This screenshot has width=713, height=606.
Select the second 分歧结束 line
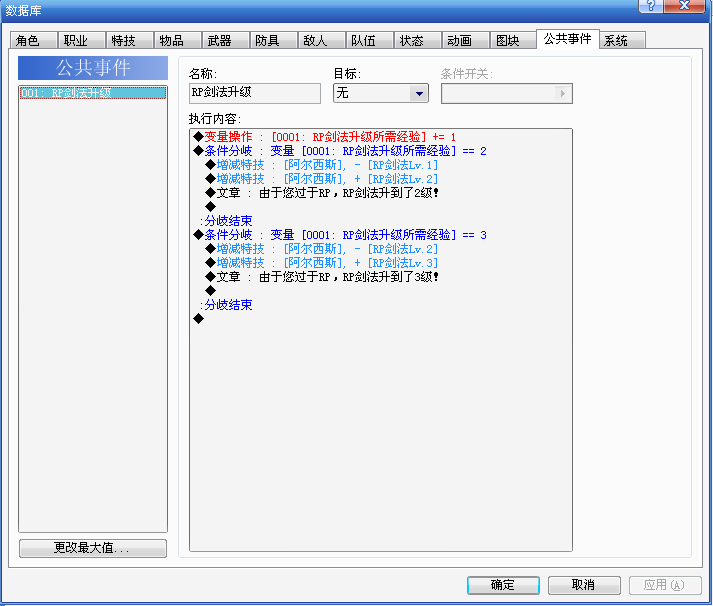click(226, 305)
